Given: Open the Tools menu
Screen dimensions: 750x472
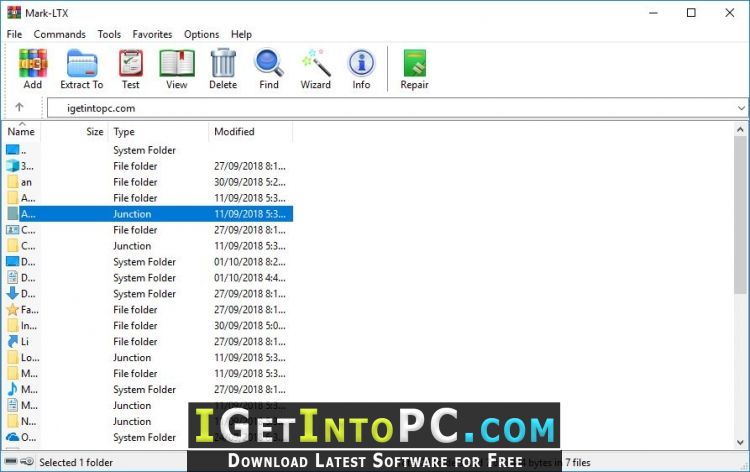Looking at the screenshot, I should [109, 34].
